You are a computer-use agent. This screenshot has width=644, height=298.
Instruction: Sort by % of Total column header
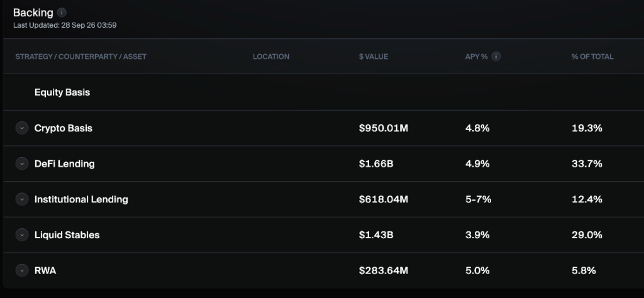click(592, 57)
